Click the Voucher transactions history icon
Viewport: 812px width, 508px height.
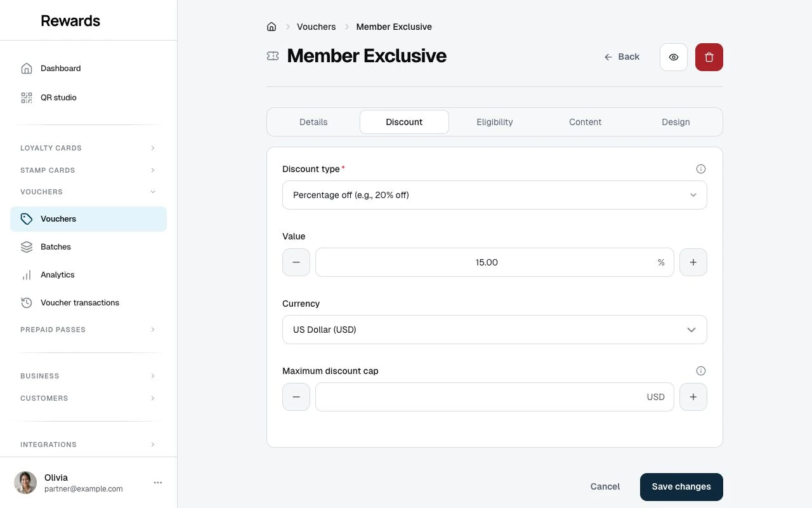27,303
